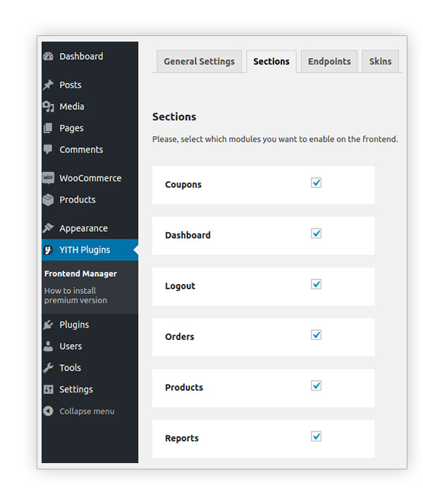Click the Comments speech bubble icon

(48, 149)
